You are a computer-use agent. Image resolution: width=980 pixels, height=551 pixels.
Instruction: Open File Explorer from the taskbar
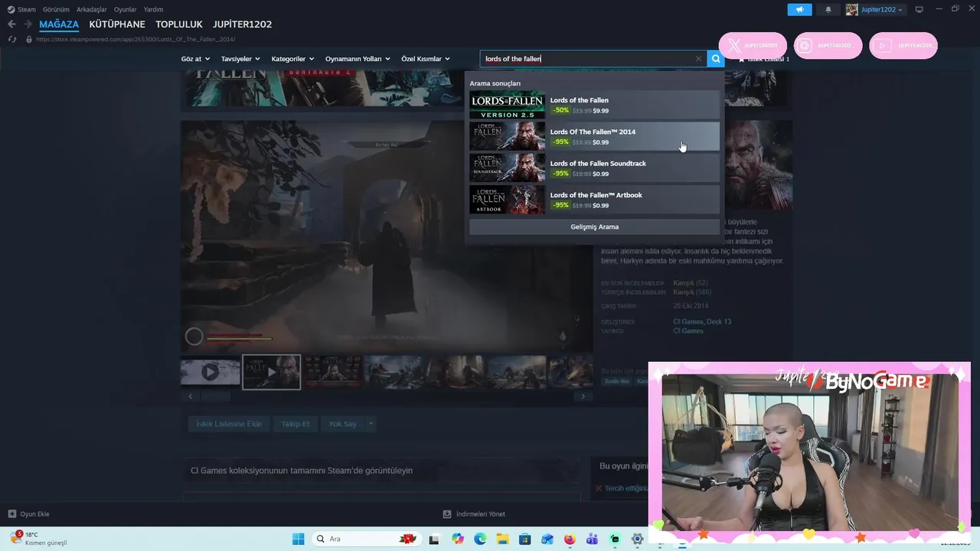click(x=502, y=539)
